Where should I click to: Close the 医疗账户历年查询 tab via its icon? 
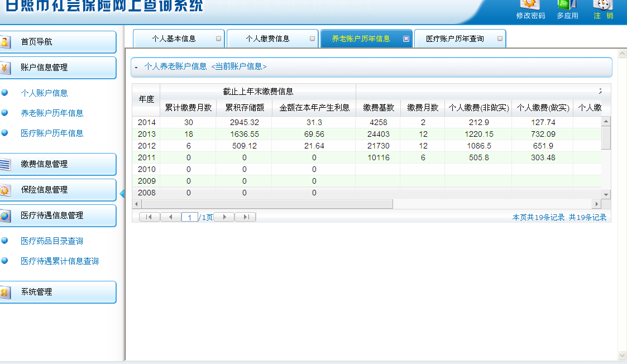(500, 39)
